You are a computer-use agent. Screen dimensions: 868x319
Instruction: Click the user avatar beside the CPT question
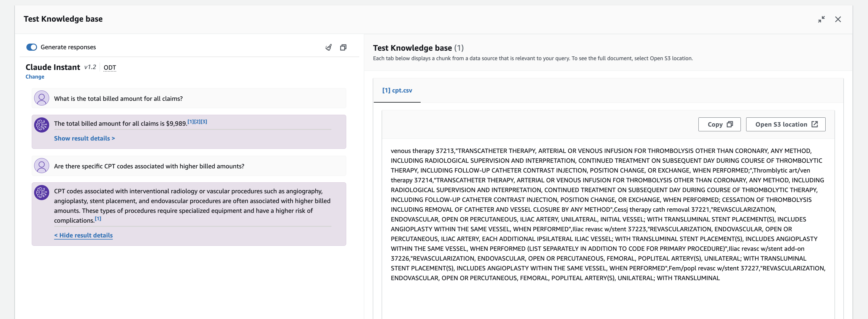coord(42,166)
